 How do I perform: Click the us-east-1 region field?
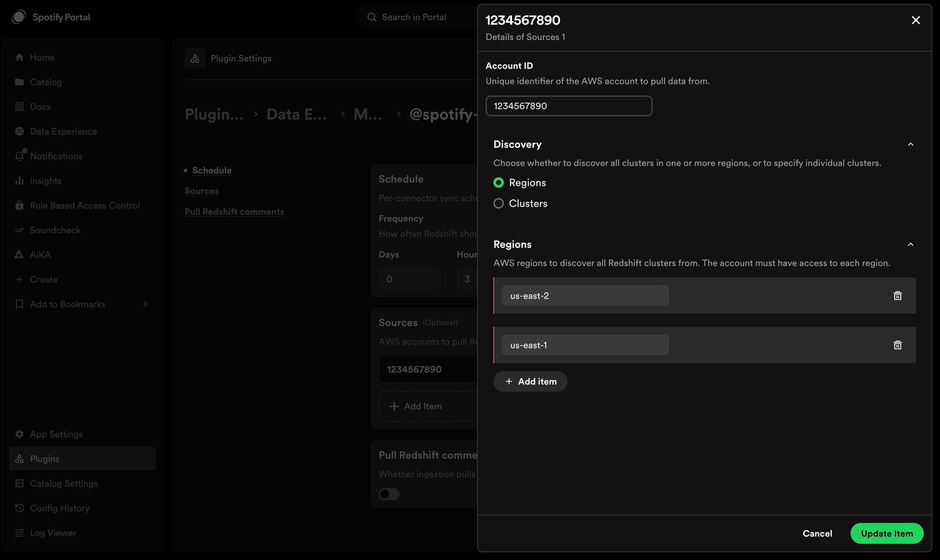pyautogui.click(x=585, y=345)
